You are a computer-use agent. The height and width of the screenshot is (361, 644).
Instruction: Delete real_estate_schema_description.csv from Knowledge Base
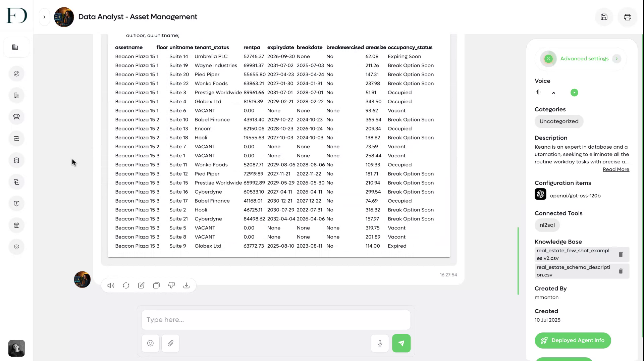pyautogui.click(x=621, y=271)
